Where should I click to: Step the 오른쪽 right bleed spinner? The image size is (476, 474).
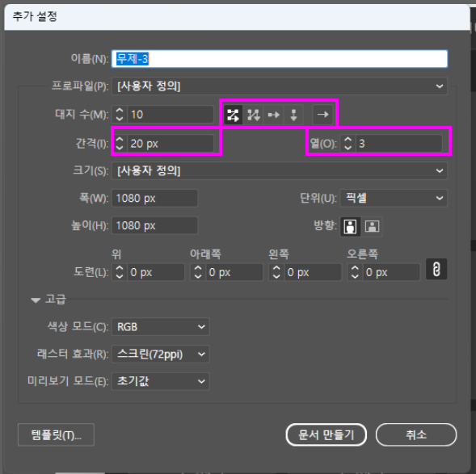tap(355, 272)
